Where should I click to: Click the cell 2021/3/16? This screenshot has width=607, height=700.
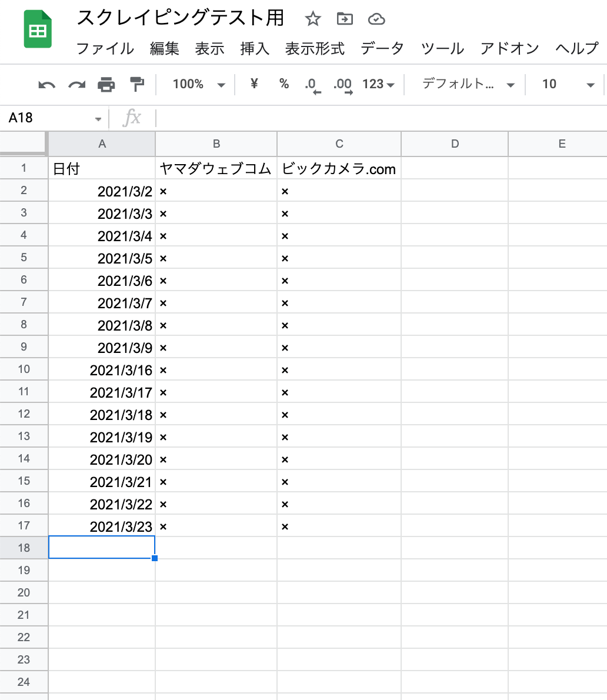pyautogui.click(x=102, y=369)
